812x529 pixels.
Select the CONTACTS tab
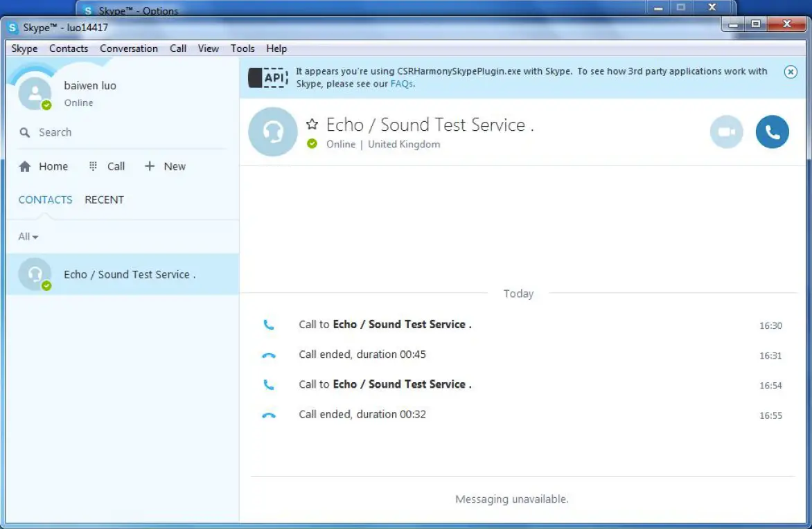click(x=45, y=199)
